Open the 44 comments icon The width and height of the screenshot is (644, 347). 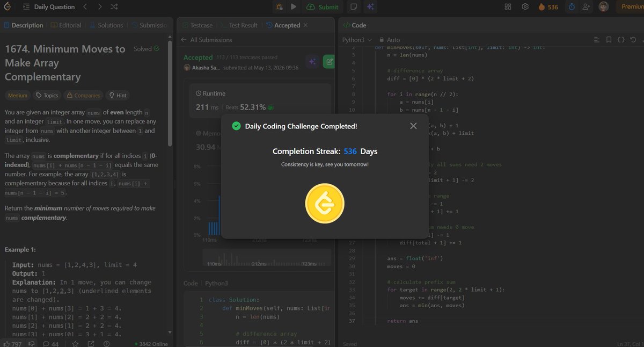click(50, 344)
